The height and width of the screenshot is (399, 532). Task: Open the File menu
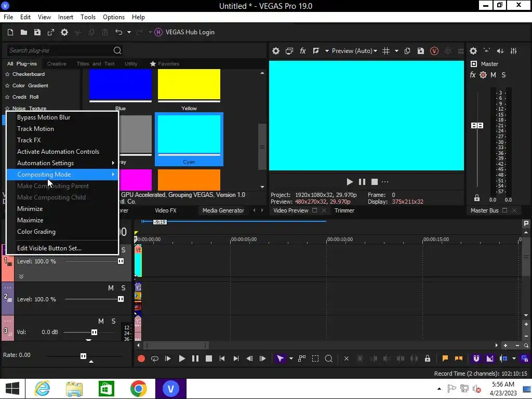coord(8,17)
